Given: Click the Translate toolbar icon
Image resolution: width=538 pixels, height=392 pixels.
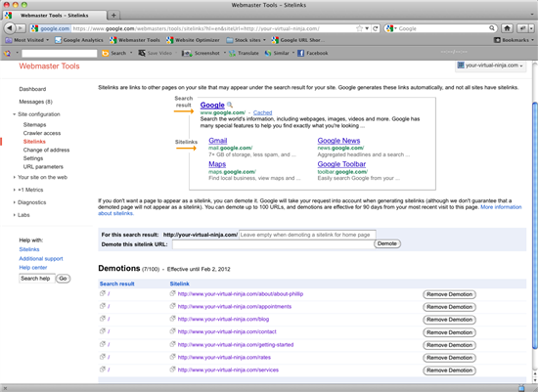Looking at the screenshot, I should pyautogui.click(x=232, y=53).
